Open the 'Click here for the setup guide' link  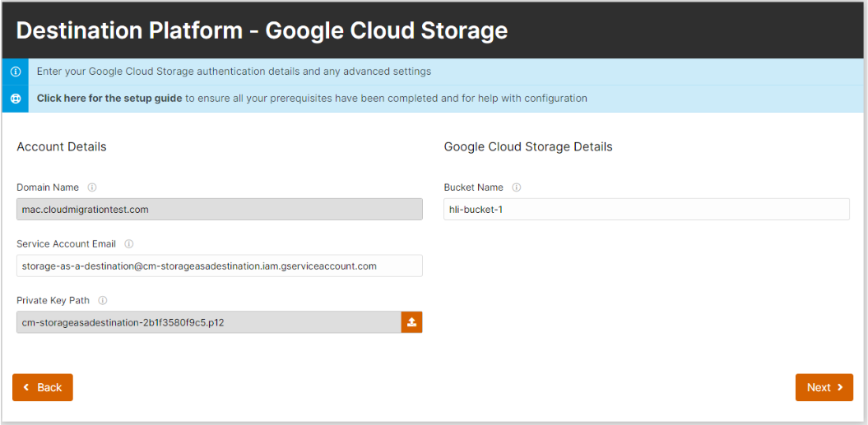pyautogui.click(x=109, y=99)
